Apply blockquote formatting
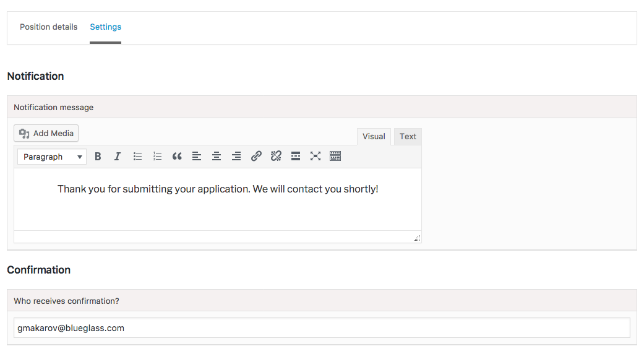This screenshot has height=354, width=644. coord(177,157)
